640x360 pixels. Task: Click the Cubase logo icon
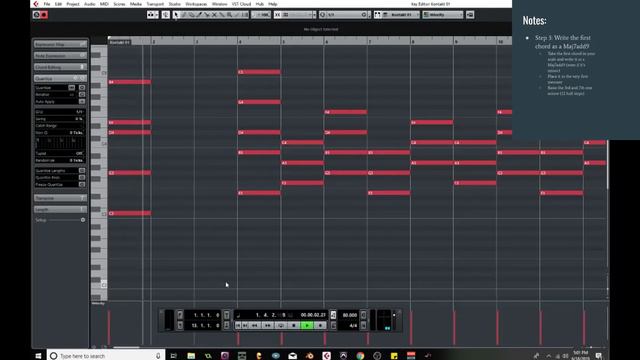[36, 4]
